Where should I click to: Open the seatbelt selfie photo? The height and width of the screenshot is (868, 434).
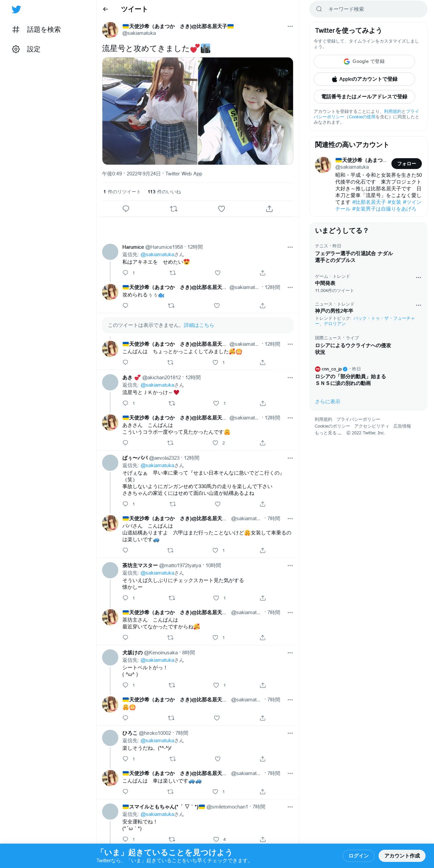245,111
